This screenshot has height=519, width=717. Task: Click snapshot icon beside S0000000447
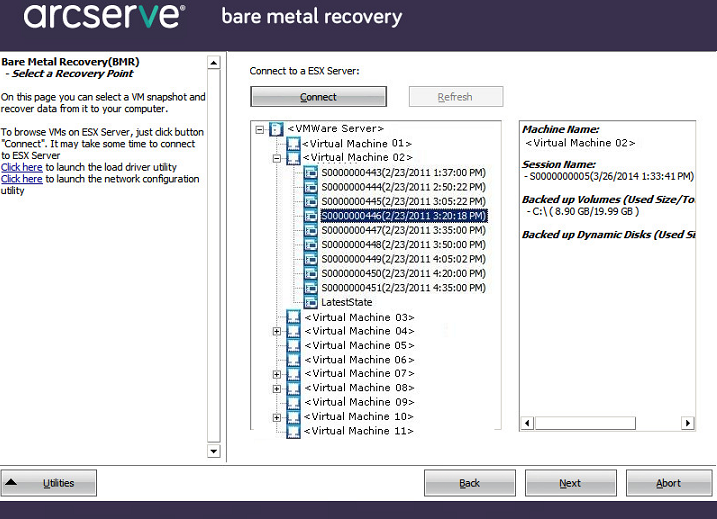tap(310, 230)
